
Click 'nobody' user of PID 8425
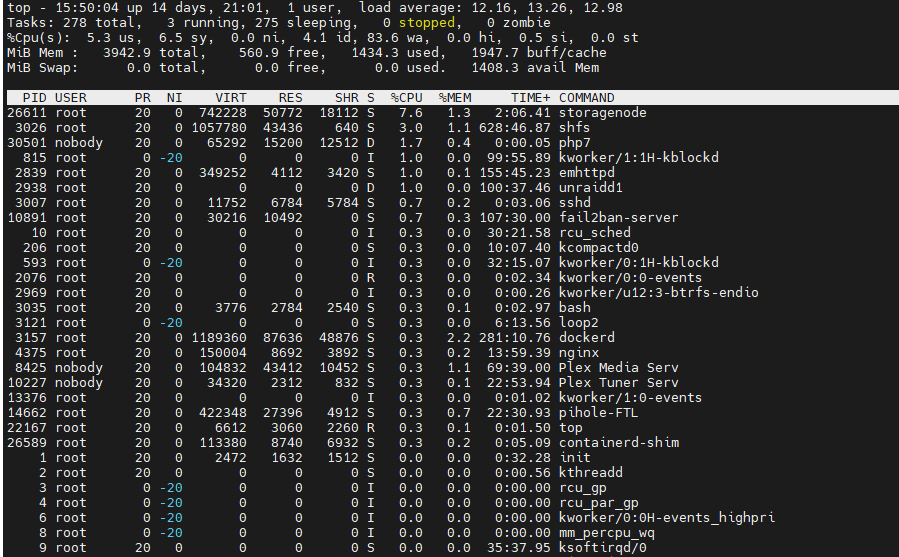pyautogui.click(x=79, y=368)
